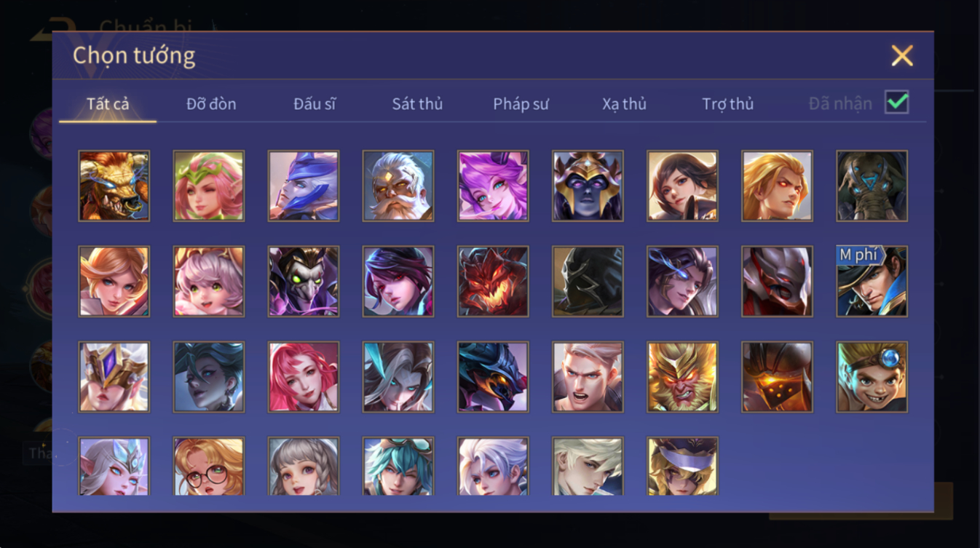Select the golden bull hero portrait
The image size is (980, 548).
[x=114, y=186]
